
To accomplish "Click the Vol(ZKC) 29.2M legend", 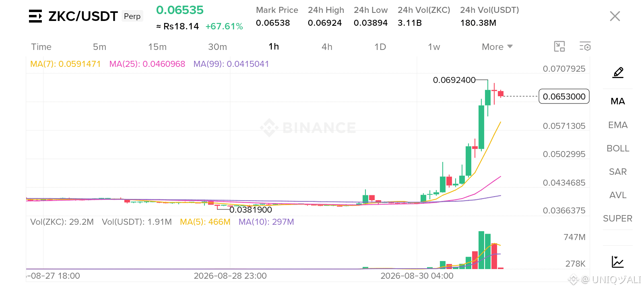I will (62, 222).
